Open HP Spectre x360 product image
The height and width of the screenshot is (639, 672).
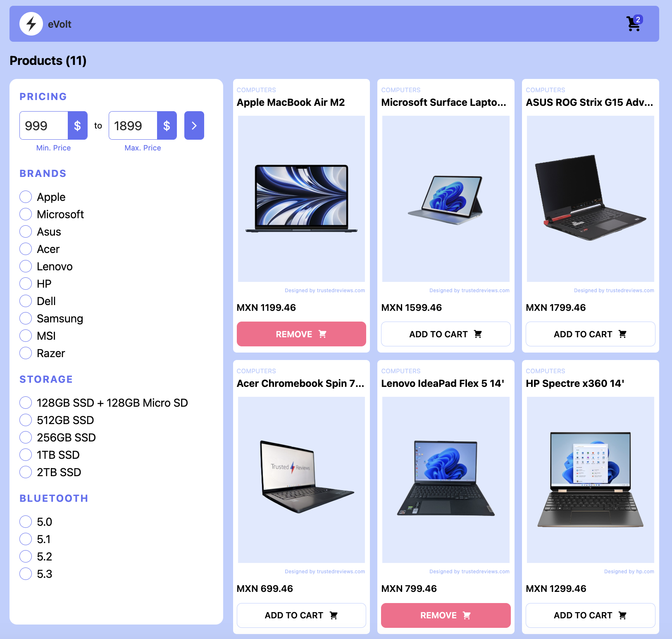point(590,480)
